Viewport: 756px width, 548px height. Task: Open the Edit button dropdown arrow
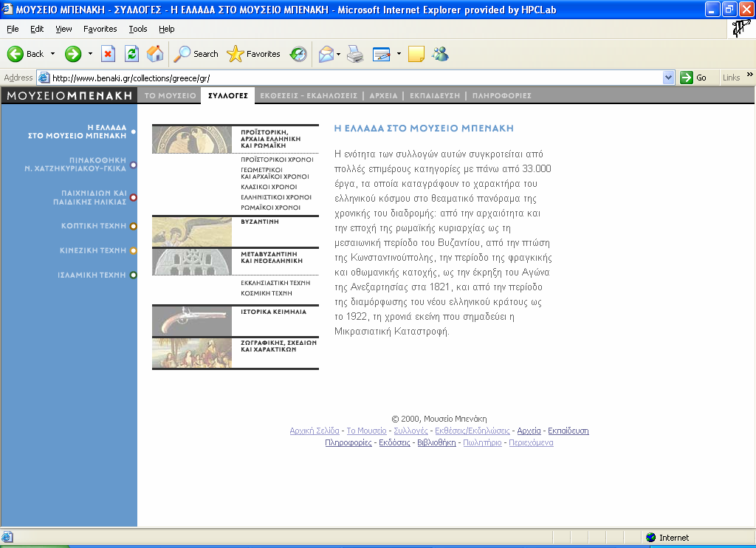pos(399,54)
